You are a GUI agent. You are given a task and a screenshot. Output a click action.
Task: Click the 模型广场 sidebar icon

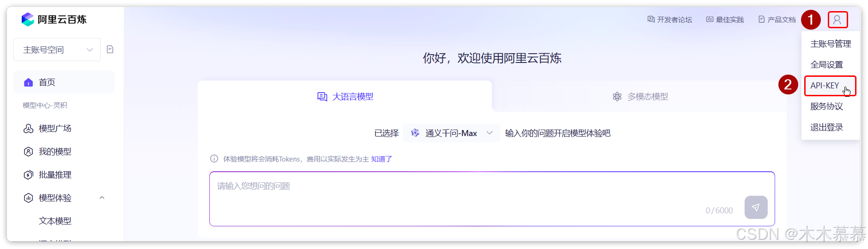(x=29, y=129)
